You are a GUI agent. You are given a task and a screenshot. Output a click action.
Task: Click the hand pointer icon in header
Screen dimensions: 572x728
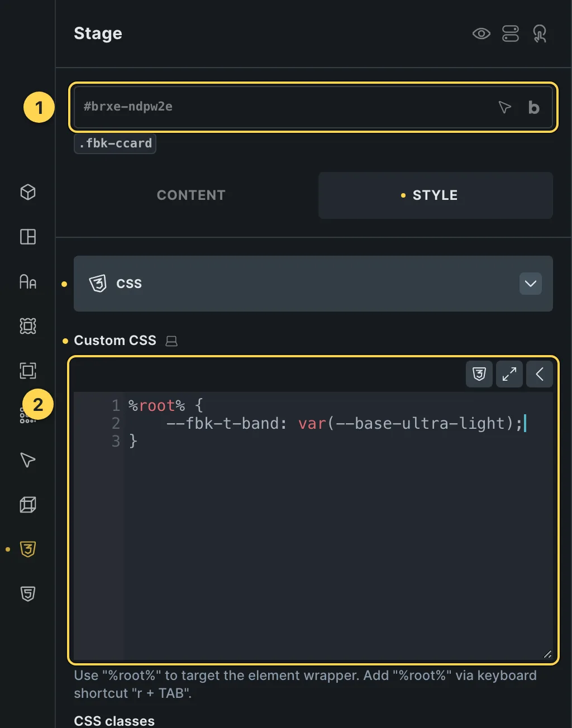click(540, 33)
